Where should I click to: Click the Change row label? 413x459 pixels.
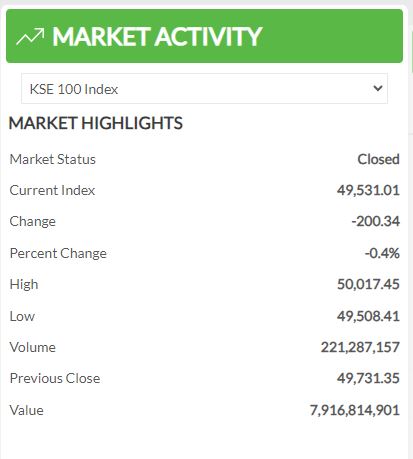(x=33, y=221)
